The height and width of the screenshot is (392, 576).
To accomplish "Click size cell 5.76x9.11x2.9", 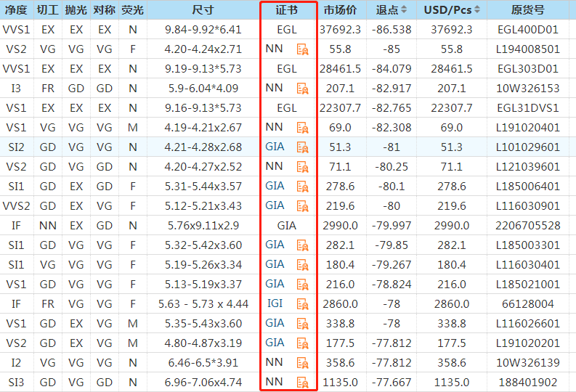I will [203, 225].
